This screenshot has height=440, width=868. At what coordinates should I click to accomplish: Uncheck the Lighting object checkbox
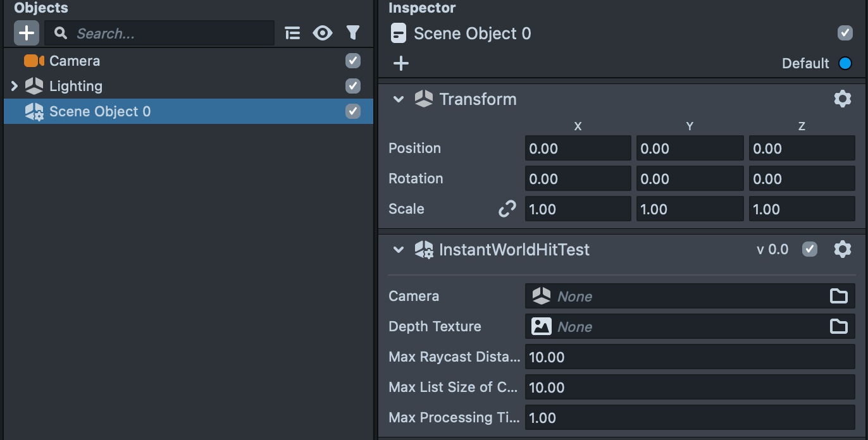[x=353, y=86]
